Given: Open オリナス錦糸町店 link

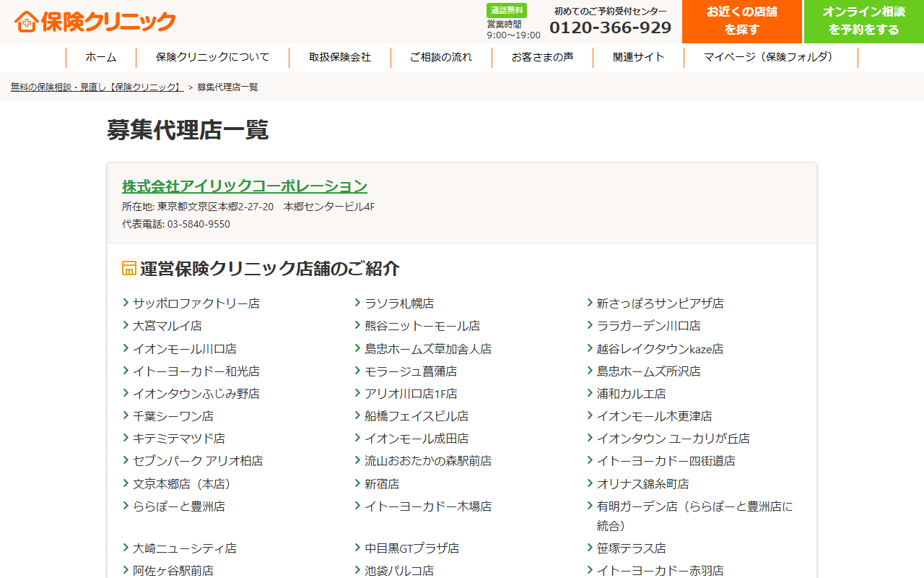Looking at the screenshot, I should 642,484.
